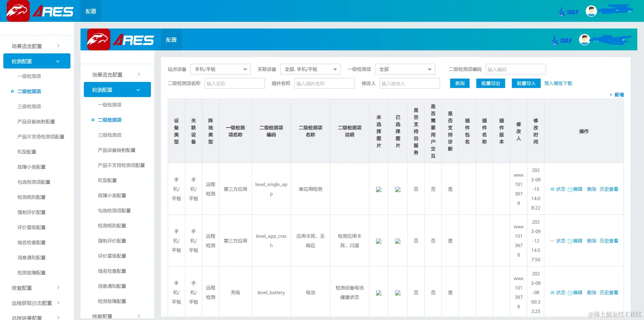Click the user avatar in the inner header
The width and height of the screenshot is (644, 320).
coord(585,40)
